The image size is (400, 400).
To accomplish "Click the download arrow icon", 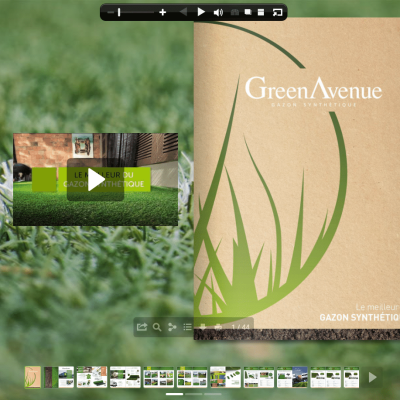I will coord(203,327).
